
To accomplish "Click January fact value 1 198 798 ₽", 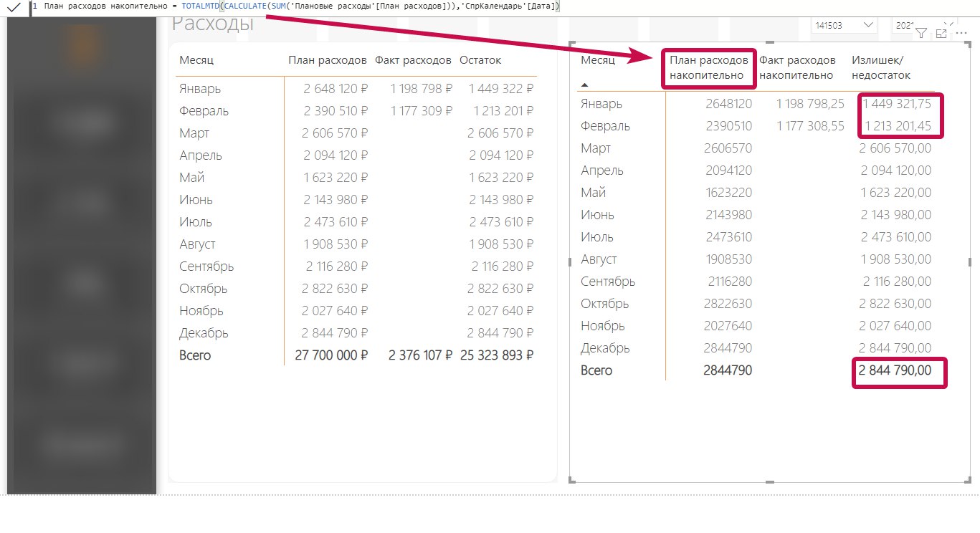I will [x=422, y=89].
